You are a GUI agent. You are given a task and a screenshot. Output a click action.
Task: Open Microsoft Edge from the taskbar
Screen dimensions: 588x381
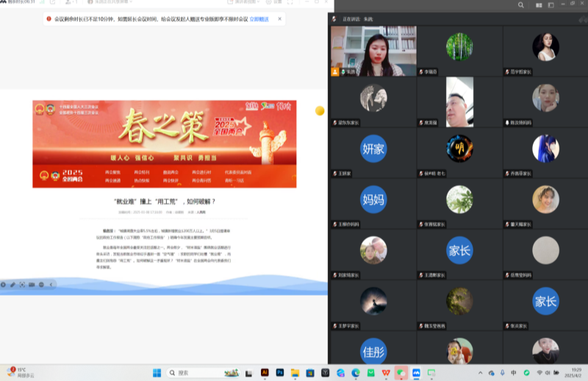356,373
